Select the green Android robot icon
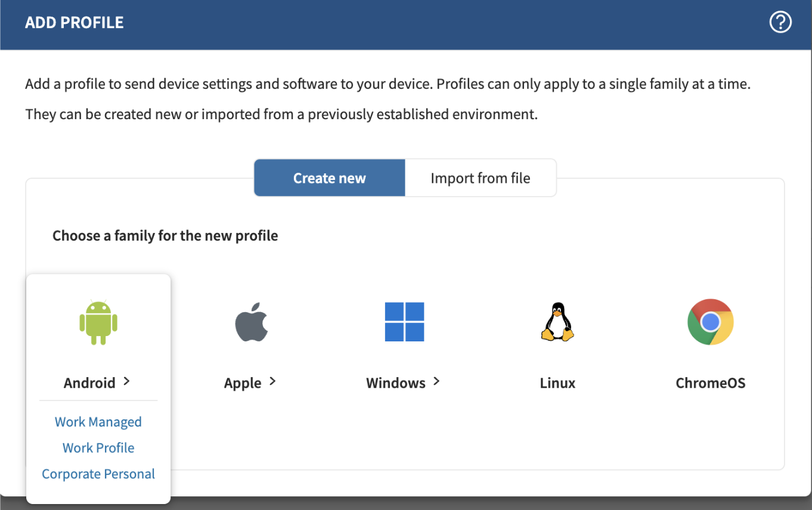This screenshot has height=510, width=812. (98, 322)
